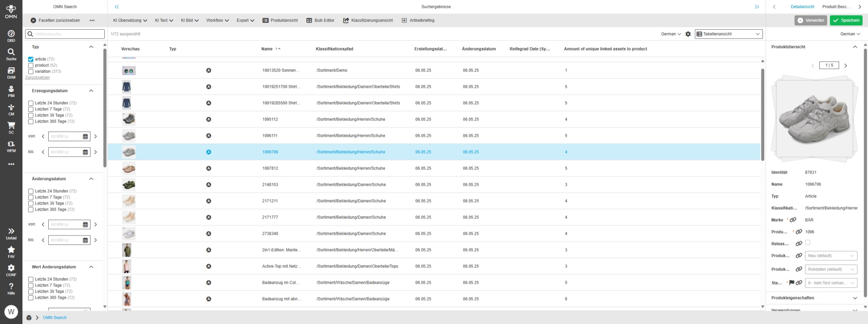The width and height of the screenshot is (868, 324).
Task: Open the Export menu
Action: click(245, 20)
